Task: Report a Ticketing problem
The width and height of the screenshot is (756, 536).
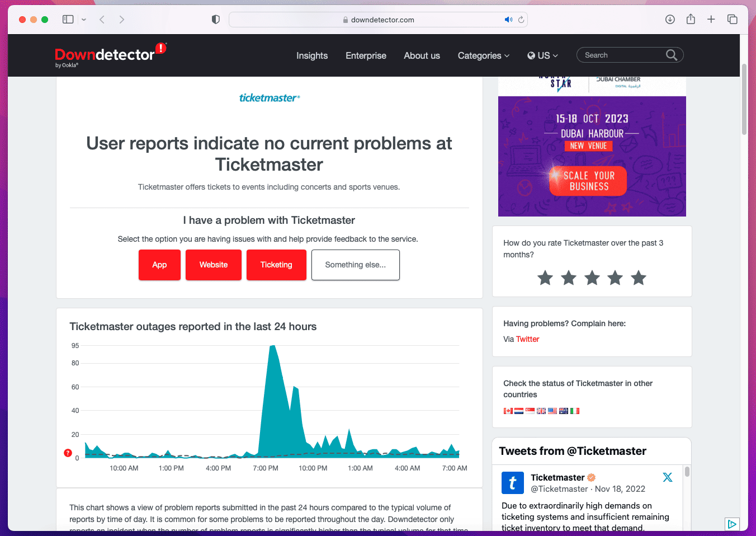Action: pyautogui.click(x=276, y=265)
